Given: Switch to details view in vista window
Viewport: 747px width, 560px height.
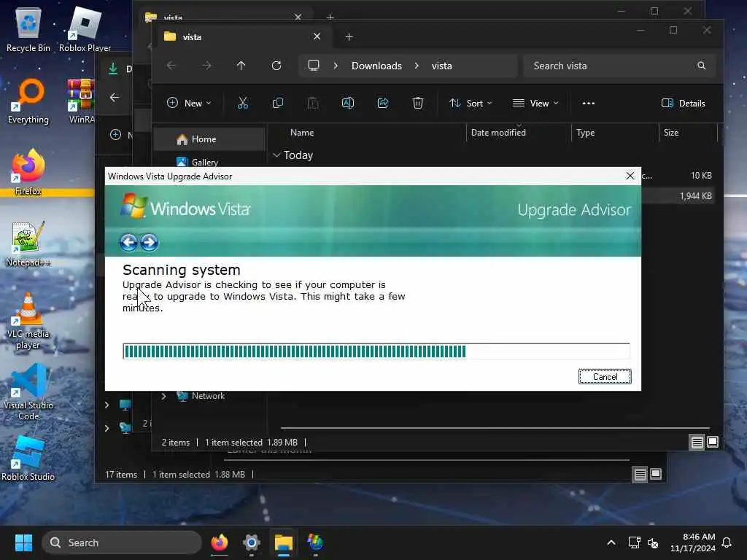Looking at the screenshot, I should 697,443.
